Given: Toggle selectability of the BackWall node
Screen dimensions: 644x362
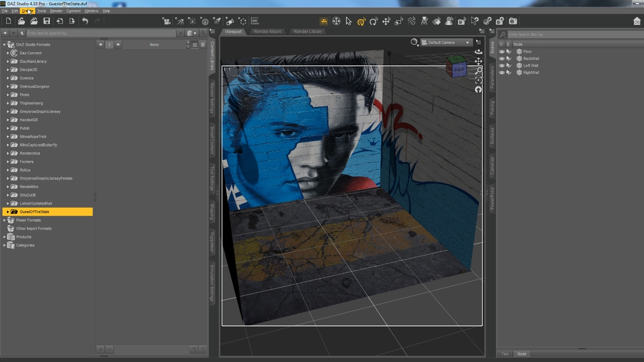Looking at the screenshot, I should pos(509,59).
